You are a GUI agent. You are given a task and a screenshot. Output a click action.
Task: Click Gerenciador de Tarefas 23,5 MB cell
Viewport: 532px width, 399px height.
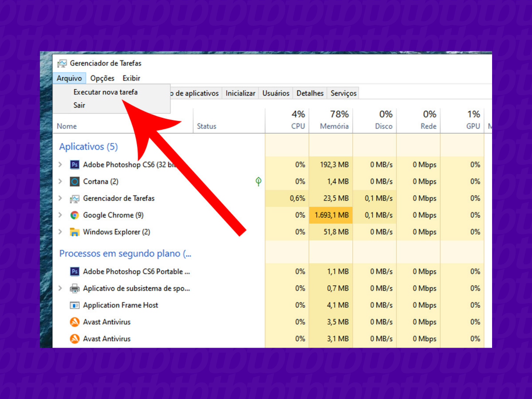pos(331,198)
